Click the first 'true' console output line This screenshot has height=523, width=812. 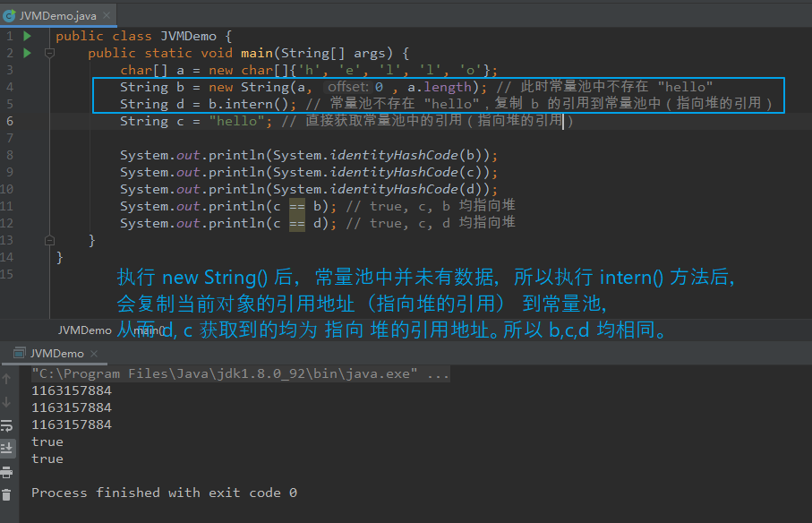(47, 442)
